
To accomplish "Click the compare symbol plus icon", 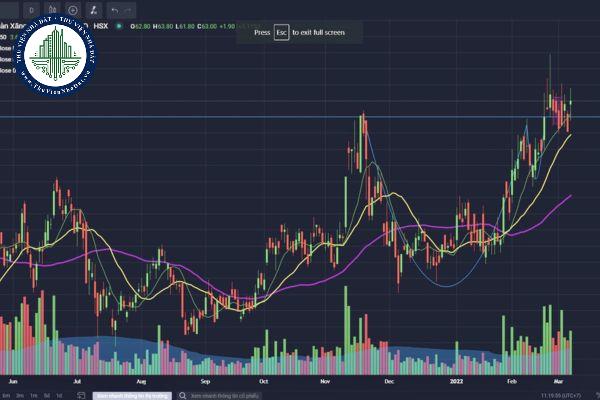I will (74, 9).
